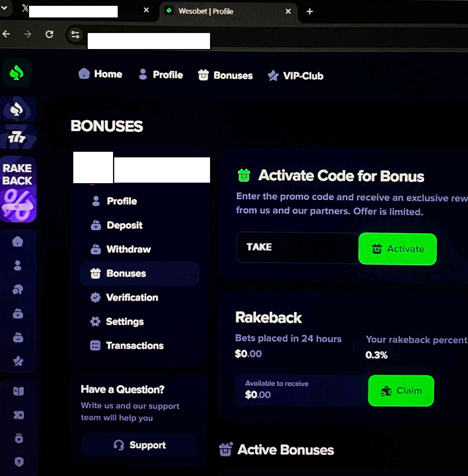Viewport: 468px width, 476px height.
Task: Open the chat bubbles icon in left sidebar
Action: point(18,290)
